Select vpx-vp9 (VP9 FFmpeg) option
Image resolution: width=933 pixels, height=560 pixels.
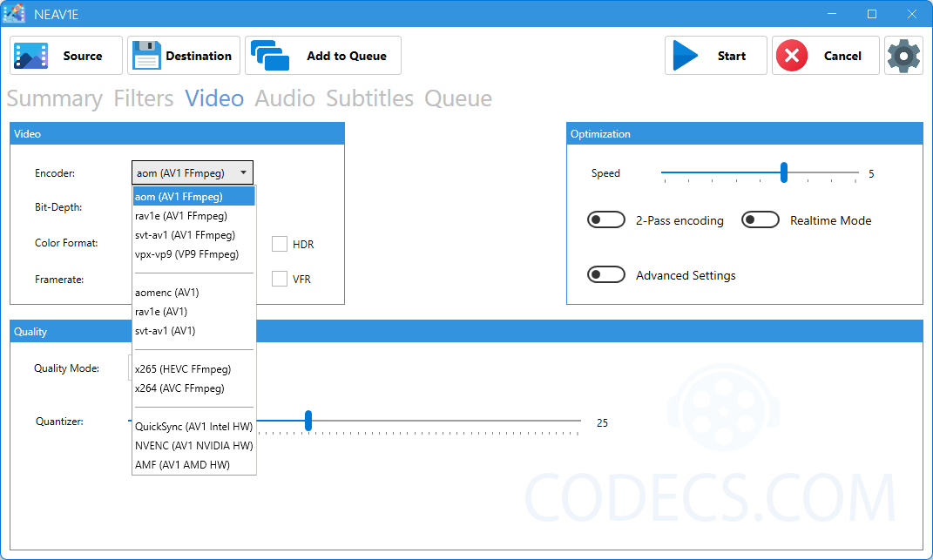coord(194,254)
